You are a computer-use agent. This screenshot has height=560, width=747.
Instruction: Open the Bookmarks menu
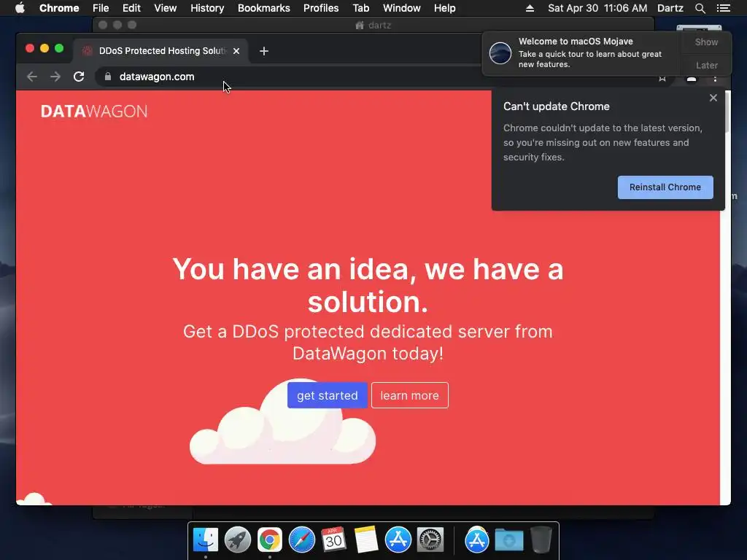264,8
